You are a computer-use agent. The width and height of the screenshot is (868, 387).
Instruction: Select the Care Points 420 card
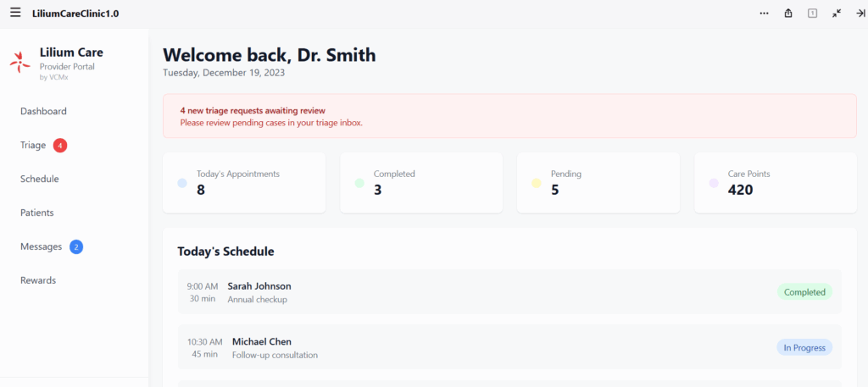point(776,182)
